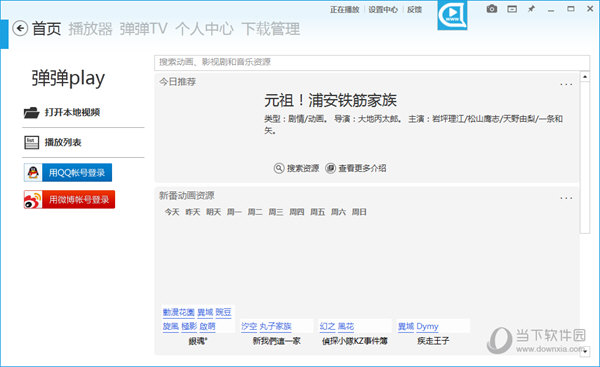The width and height of the screenshot is (600, 367).
Task: Open the 極影 source link
Action: [189, 326]
